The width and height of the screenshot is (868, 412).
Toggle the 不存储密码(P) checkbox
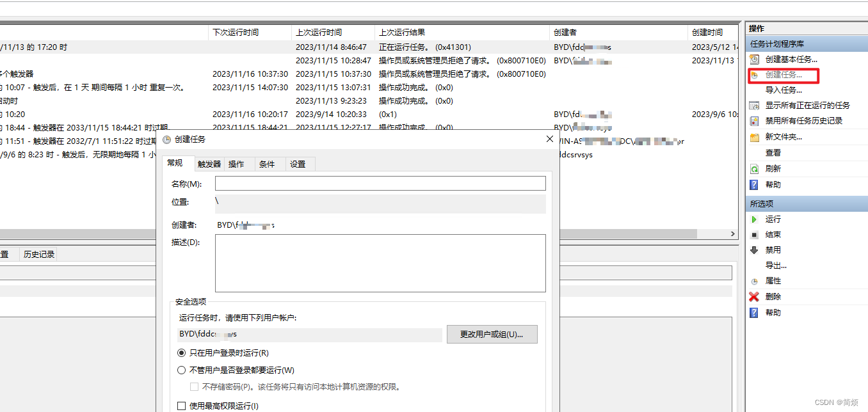[195, 387]
